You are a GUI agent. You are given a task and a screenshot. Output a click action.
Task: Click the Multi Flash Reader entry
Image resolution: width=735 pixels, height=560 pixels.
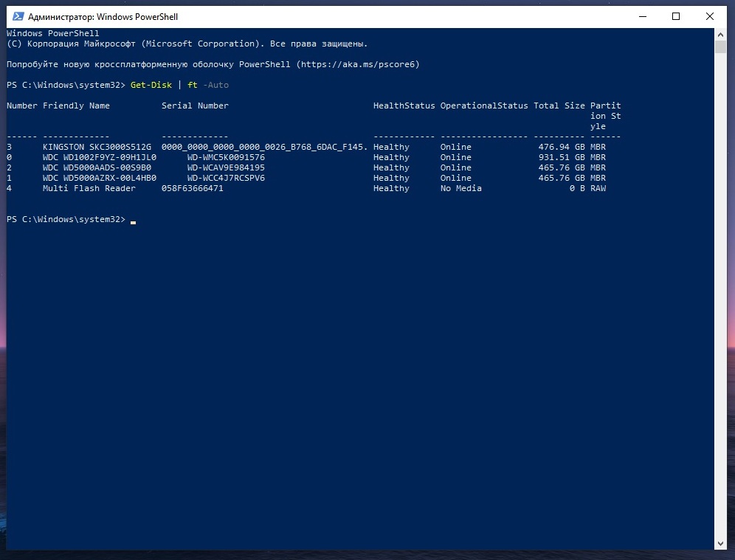point(89,188)
